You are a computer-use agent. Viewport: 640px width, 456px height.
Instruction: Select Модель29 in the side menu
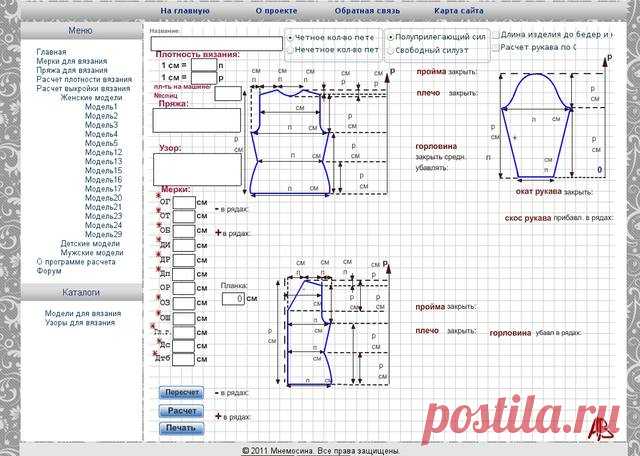(103, 234)
